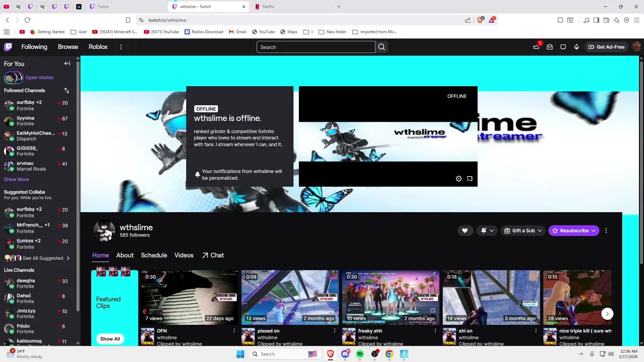Show hidden system tray icons
The width and height of the screenshot is (644, 362).
[x=581, y=354]
